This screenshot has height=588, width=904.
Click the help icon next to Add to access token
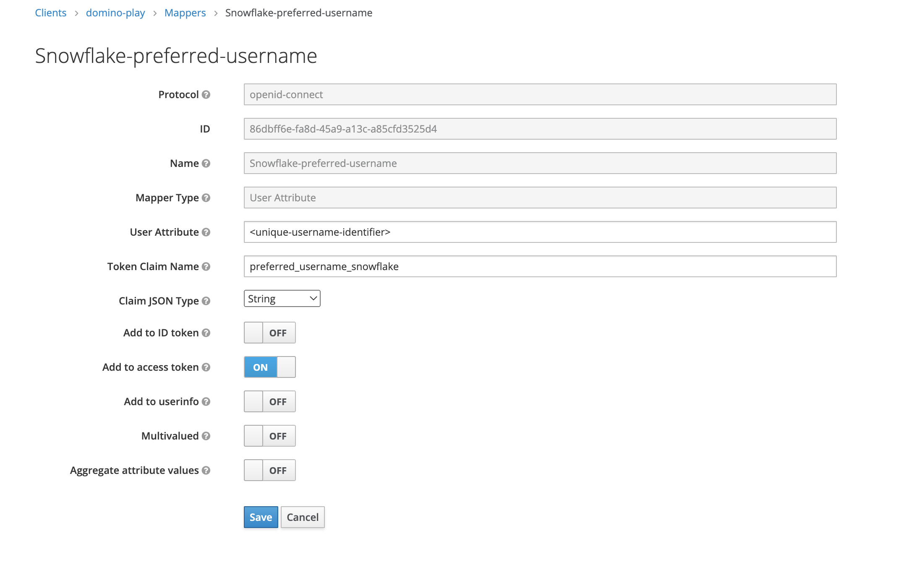click(x=206, y=367)
